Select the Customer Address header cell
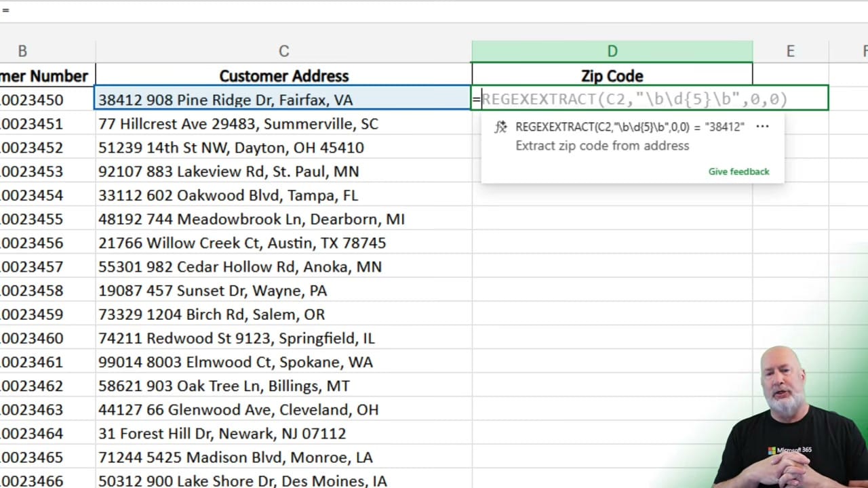The image size is (868, 488). pos(283,75)
